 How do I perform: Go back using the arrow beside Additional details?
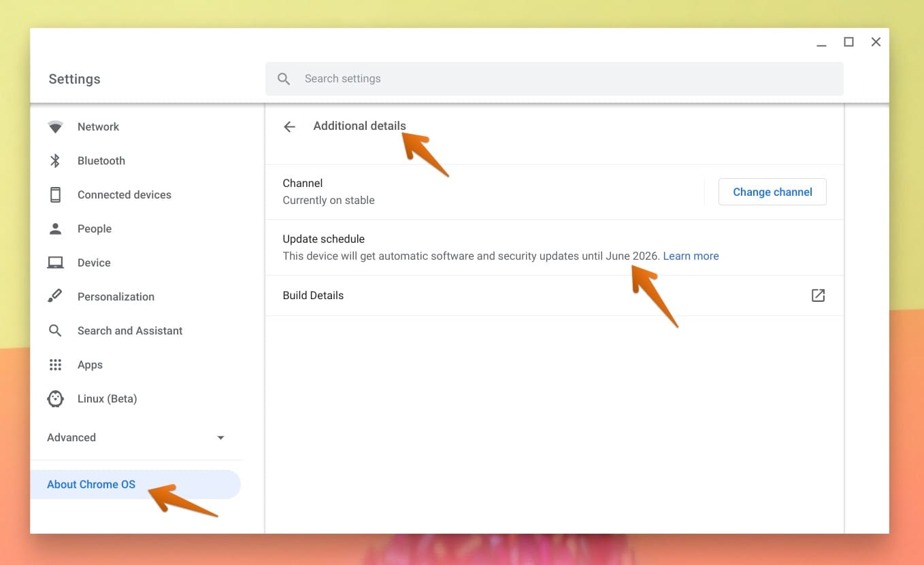coord(289,126)
